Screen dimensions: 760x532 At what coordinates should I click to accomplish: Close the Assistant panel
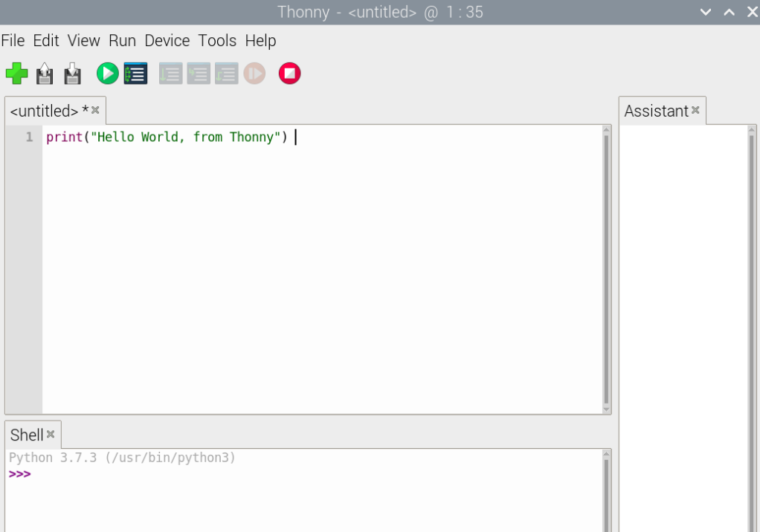(x=695, y=110)
